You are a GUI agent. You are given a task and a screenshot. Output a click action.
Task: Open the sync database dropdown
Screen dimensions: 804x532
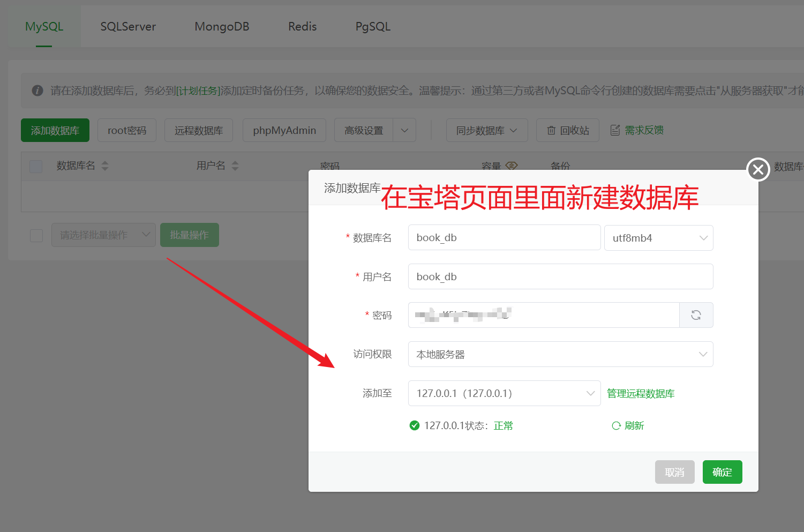[x=487, y=130]
